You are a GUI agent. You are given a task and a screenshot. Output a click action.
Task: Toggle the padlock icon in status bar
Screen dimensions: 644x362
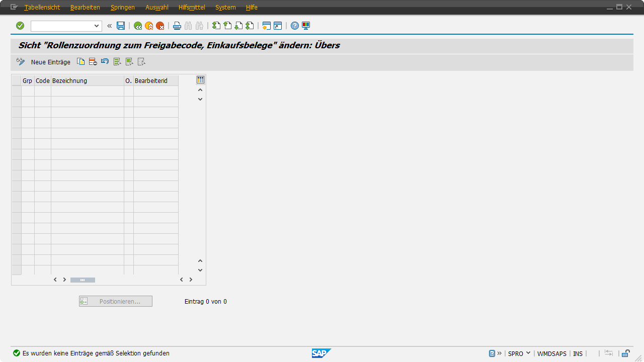tap(625, 353)
